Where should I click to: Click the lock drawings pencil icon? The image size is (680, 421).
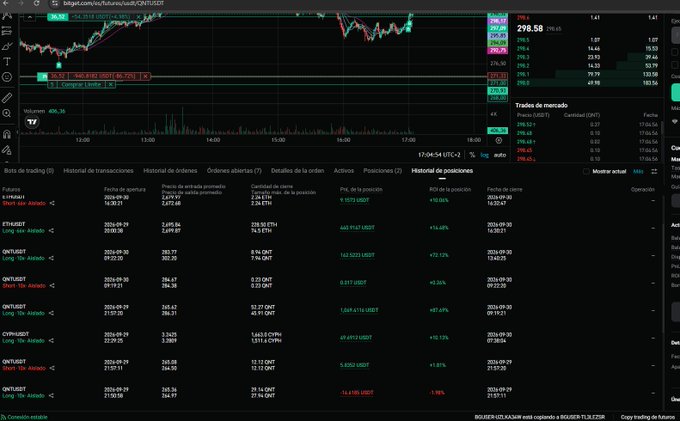[7, 150]
